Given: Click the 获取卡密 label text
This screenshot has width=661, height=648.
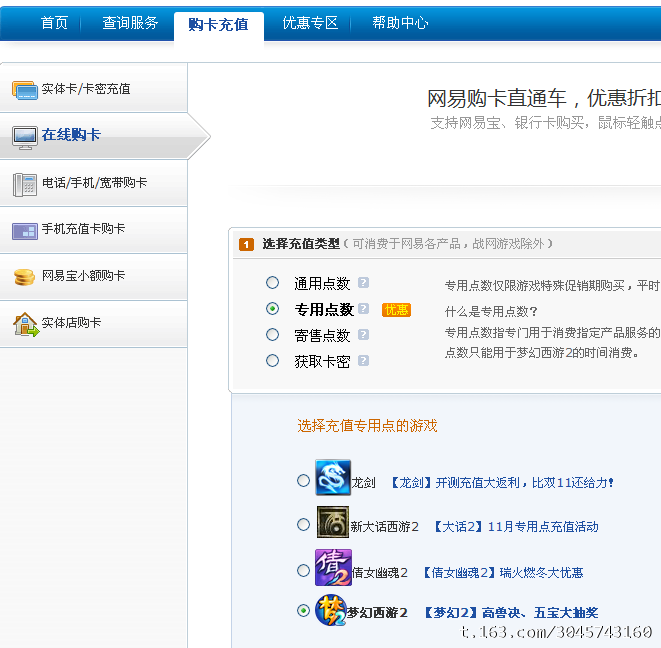Looking at the screenshot, I should pyautogui.click(x=322, y=362).
